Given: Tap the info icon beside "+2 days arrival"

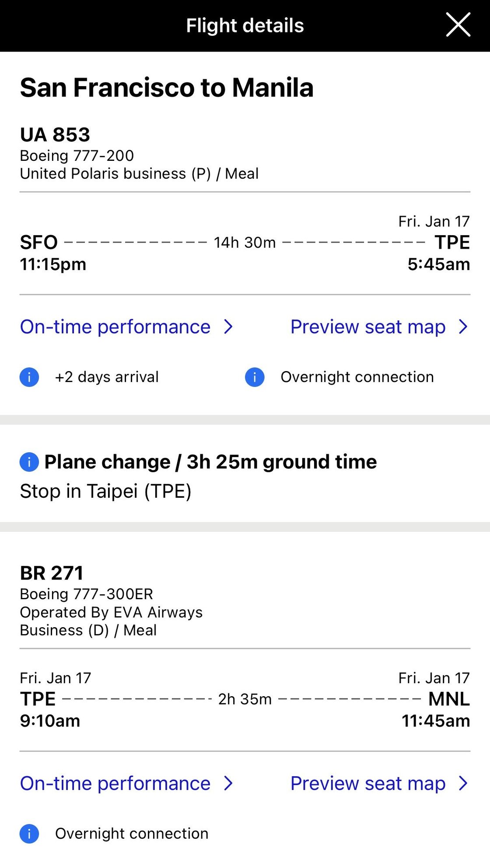Looking at the screenshot, I should (29, 377).
